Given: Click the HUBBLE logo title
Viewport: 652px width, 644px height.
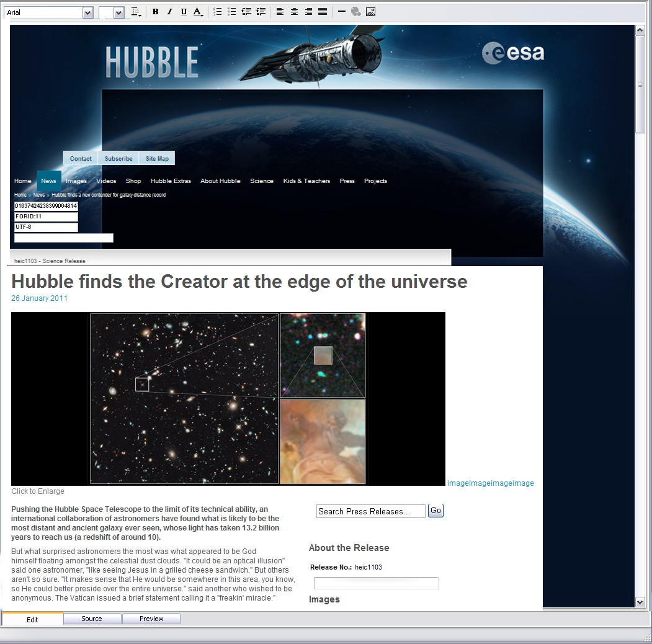Looking at the screenshot, I should [152, 62].
